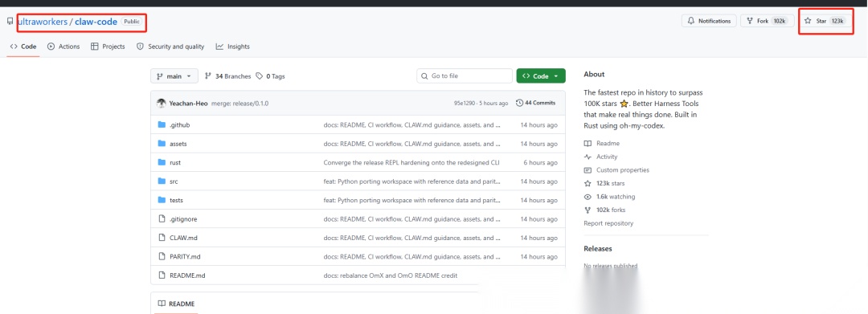Open the Readme link in About
Screen dimensions: 868x314
(x=602, y=143)
